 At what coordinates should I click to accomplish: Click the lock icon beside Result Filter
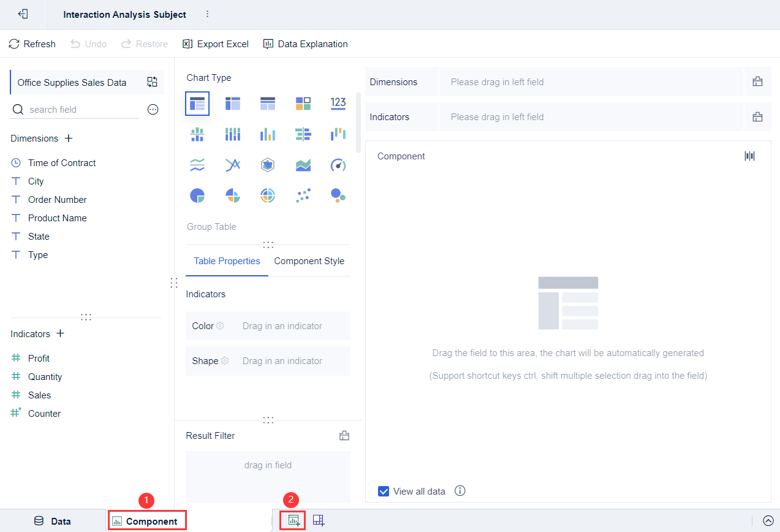344,435
